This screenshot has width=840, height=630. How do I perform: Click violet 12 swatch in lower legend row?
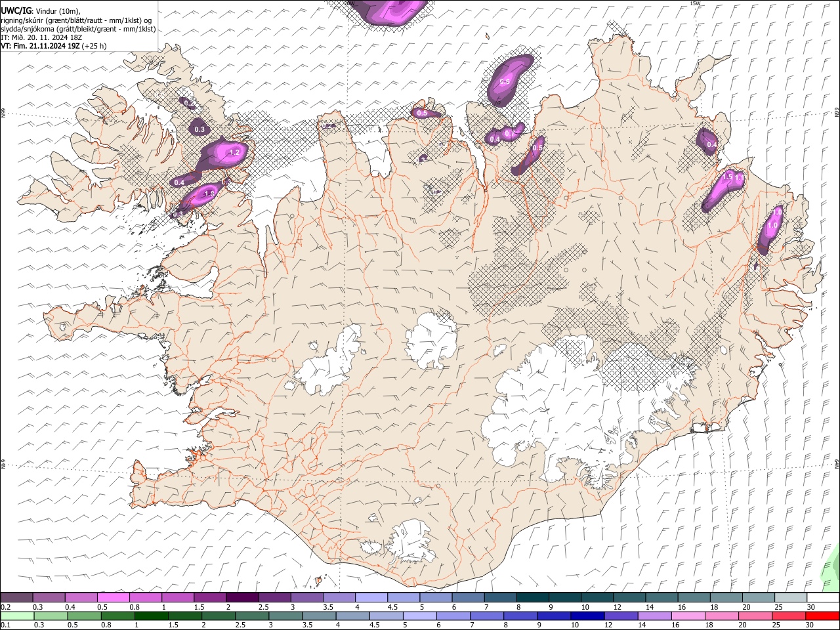click(620, 616)
